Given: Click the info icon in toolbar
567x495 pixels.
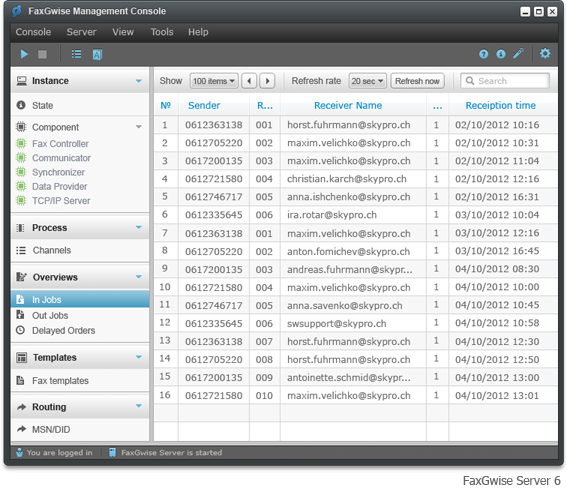Looking at the screenshot, I should (501, 54).
